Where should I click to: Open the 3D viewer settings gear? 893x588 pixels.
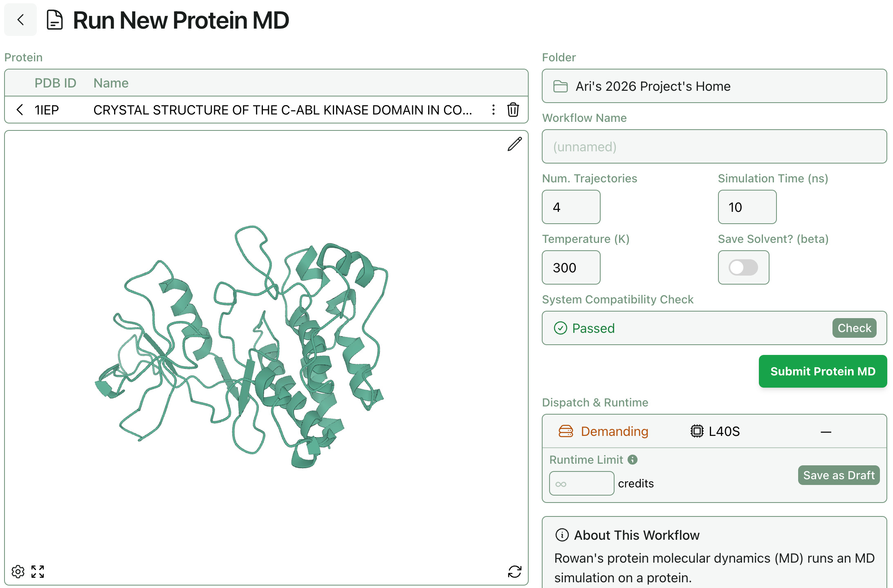pos(18,571)
